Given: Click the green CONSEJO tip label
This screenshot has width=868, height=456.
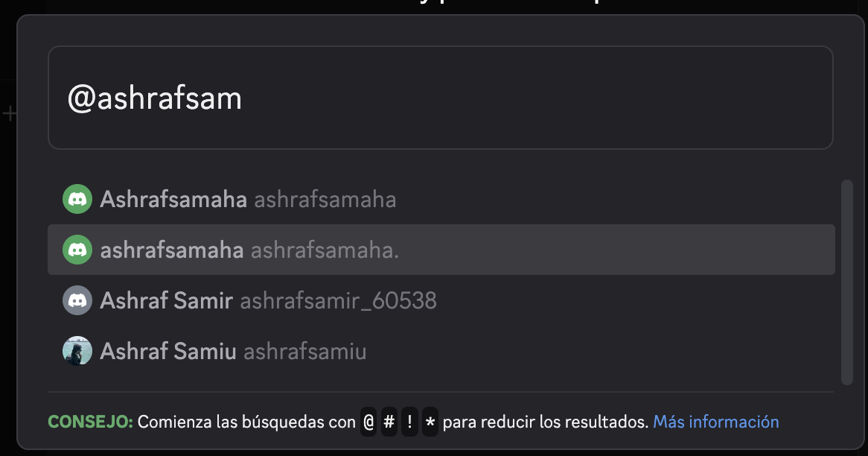Looking at the screenshot, I should point(90,422).
